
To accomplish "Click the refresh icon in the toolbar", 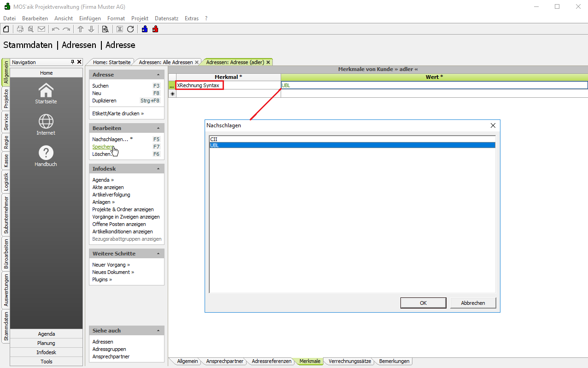I will pyautogui.click(x=130, y=29).
